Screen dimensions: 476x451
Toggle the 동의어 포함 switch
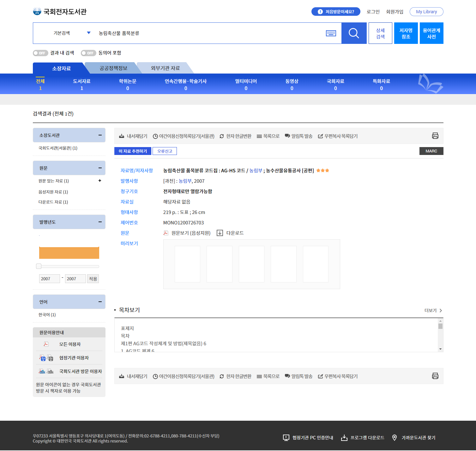88,53
